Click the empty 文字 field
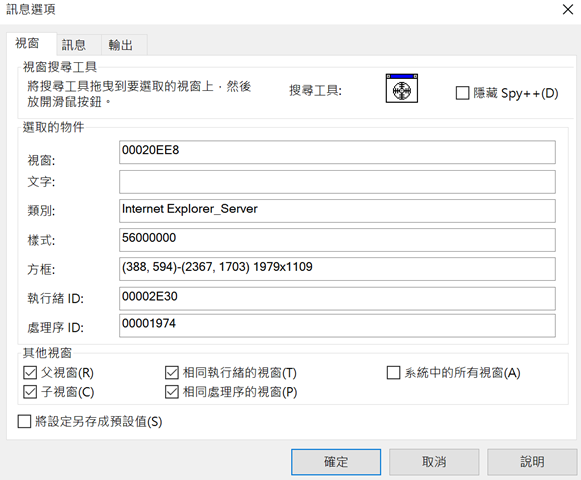Viewport: 581px width, 480px height. click(337, 182)
